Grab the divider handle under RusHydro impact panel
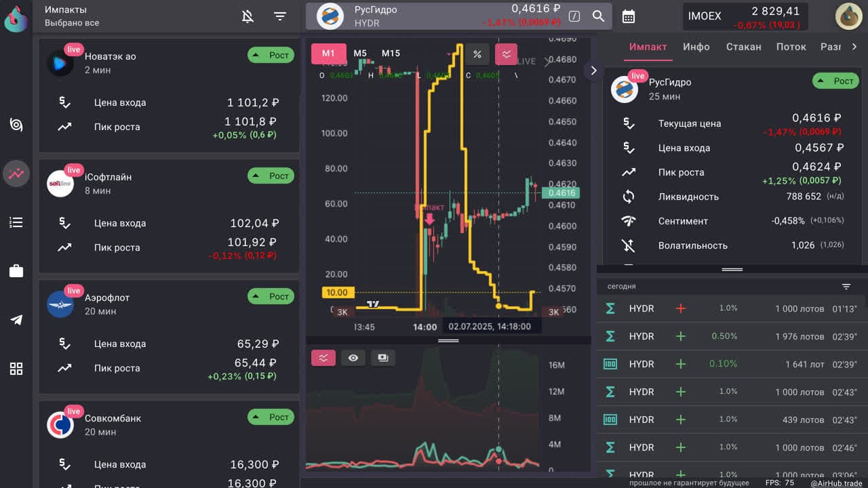868x488 pixels. pos(732,269)
